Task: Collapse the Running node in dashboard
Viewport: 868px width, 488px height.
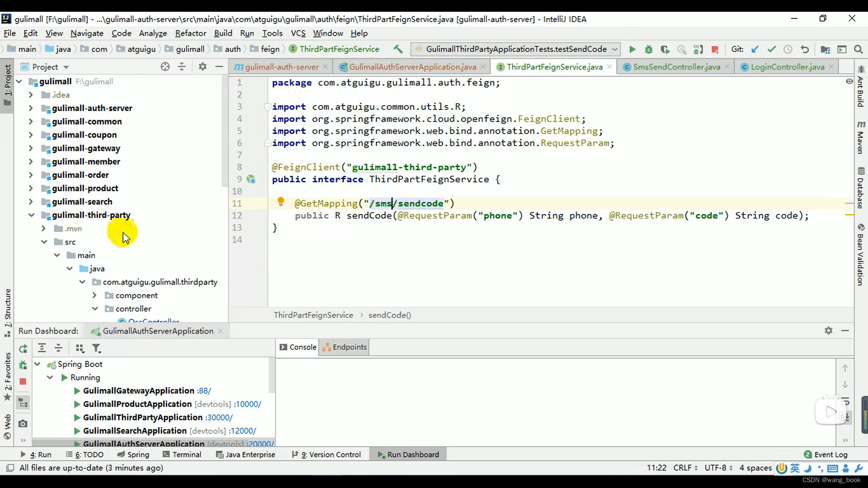Action: pos(50,377)
